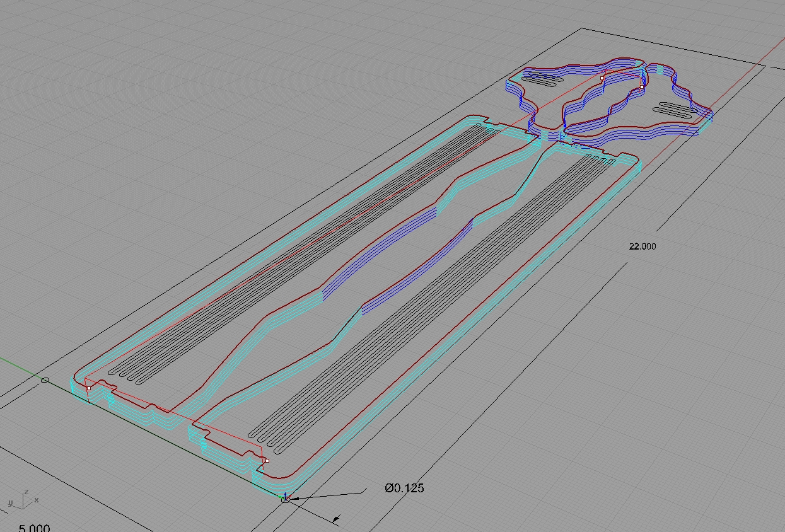Click the narrow neck joining body and top shape
Screen dimensions: 785x532
[548, 134]
